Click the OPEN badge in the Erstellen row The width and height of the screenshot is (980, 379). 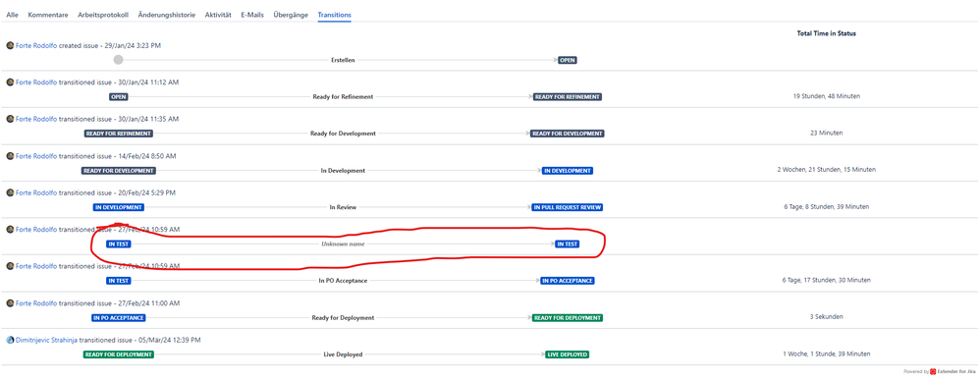point(568,61)
